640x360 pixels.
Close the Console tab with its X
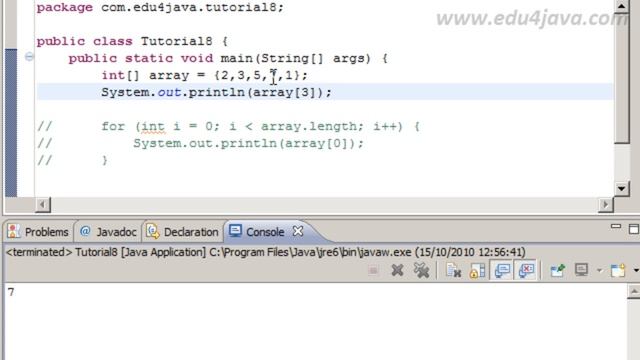click(298, 231)
